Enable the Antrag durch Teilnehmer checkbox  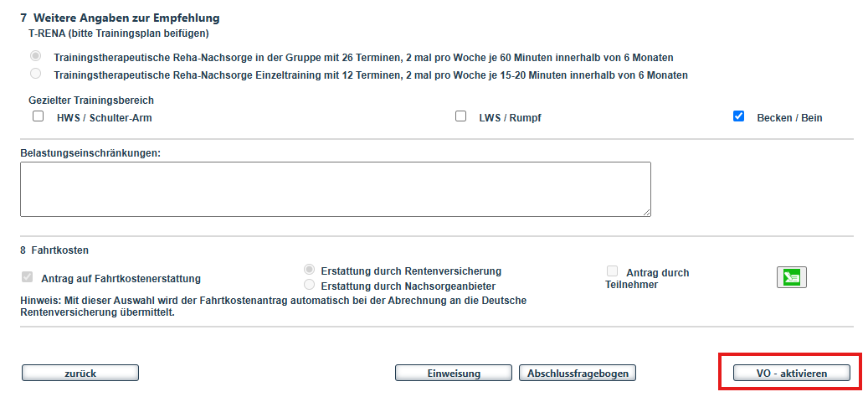(x=612, y=271)
